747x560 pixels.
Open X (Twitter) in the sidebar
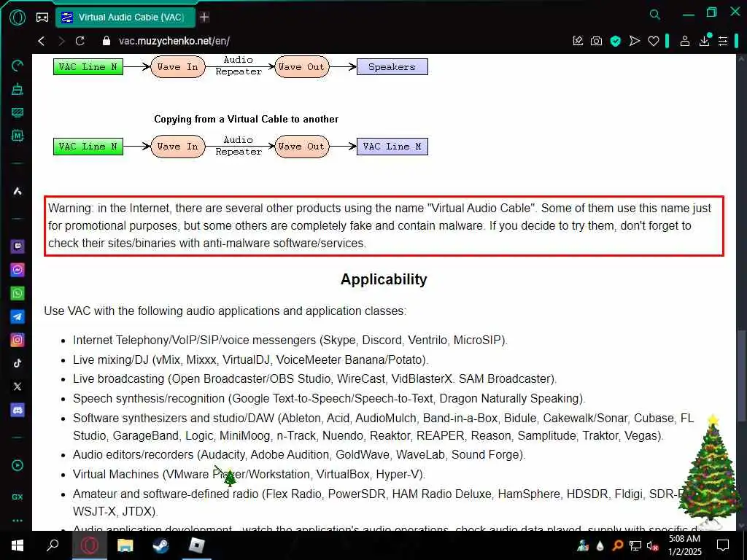coord(18,386)
